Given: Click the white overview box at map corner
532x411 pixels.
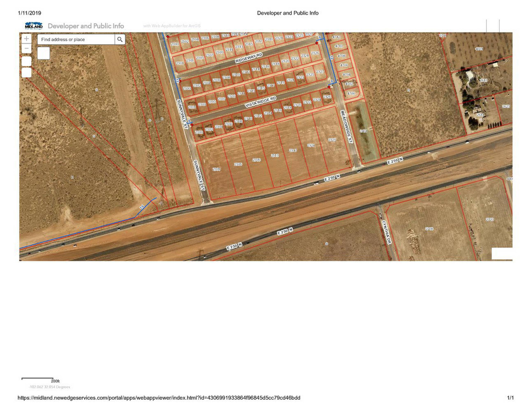Looking at the screenshot, I should [x=502, y=253].
